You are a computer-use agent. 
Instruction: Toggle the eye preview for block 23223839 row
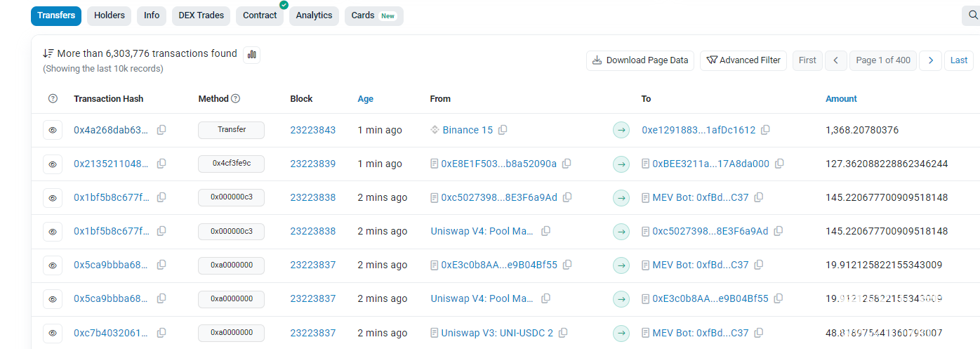click(53, 164)
